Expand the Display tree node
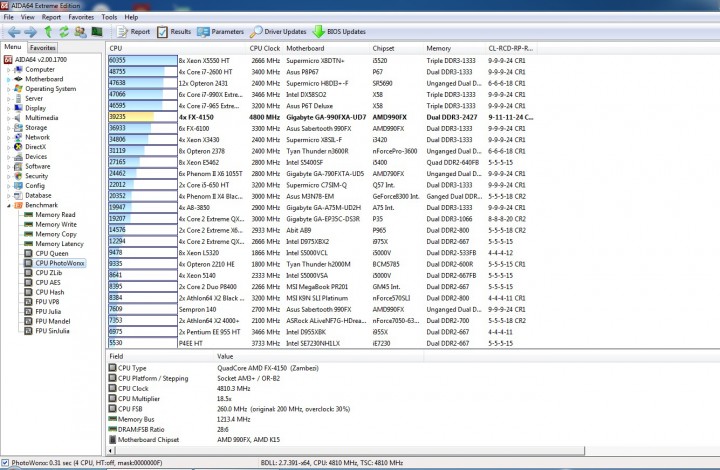This screenshot has height=470, width=720. tap(8, 108)
